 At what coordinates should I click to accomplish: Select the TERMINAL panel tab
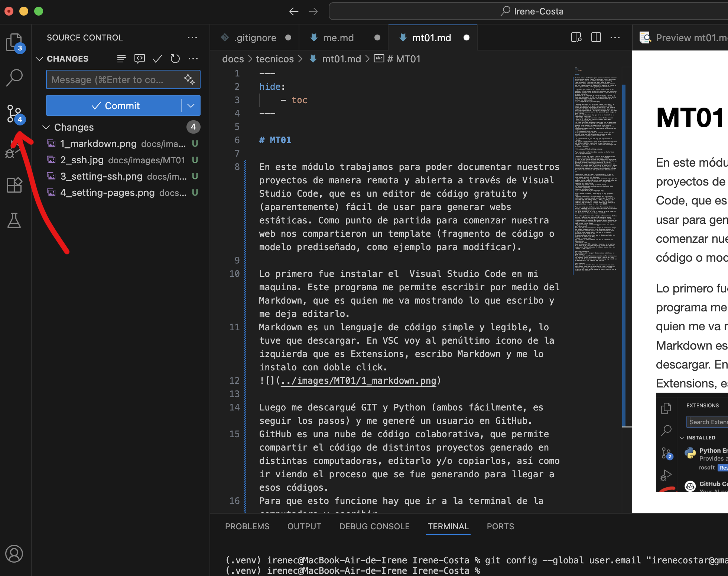[448, 526]
